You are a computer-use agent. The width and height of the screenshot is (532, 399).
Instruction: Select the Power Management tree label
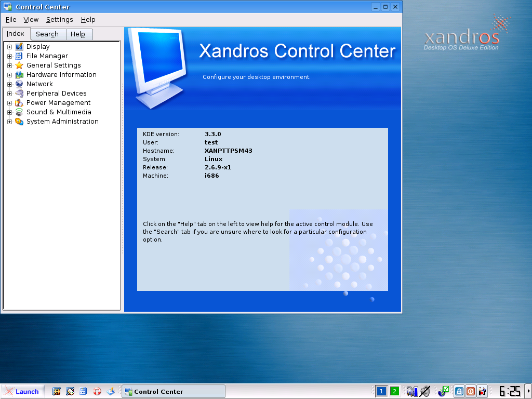click(58, 102)
